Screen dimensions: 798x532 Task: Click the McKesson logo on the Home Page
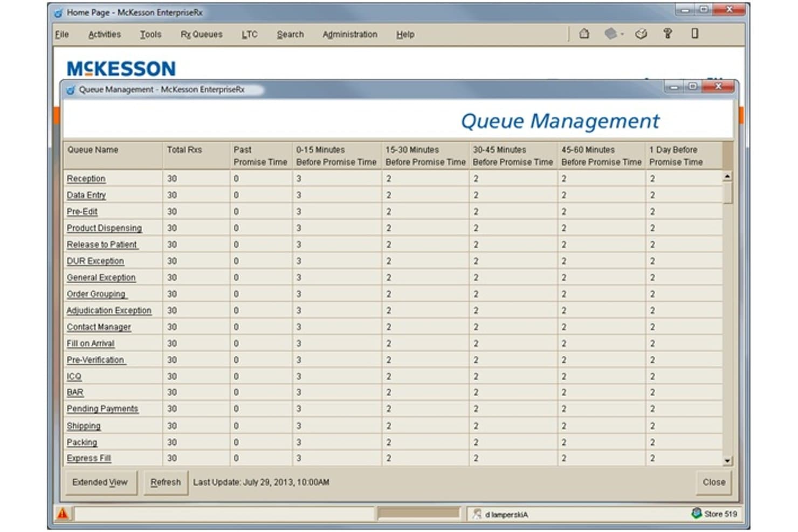[121, 68]
